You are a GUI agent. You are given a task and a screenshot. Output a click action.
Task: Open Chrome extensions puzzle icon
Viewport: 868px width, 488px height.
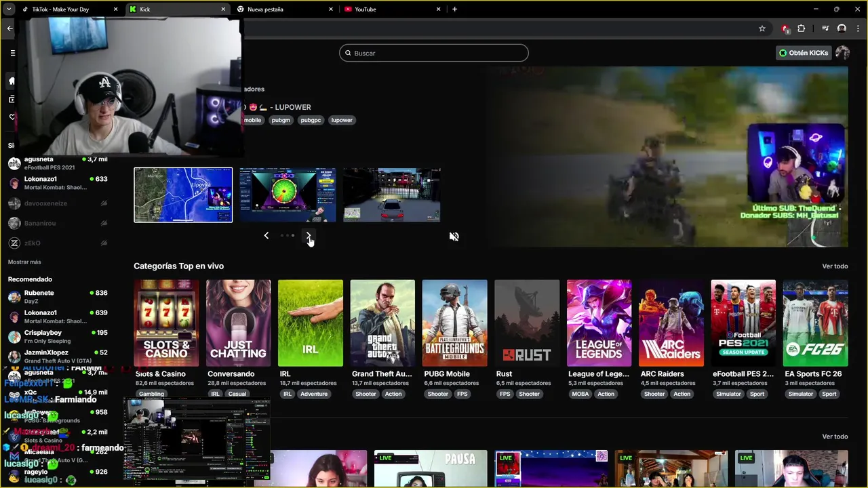pos(802,28)
